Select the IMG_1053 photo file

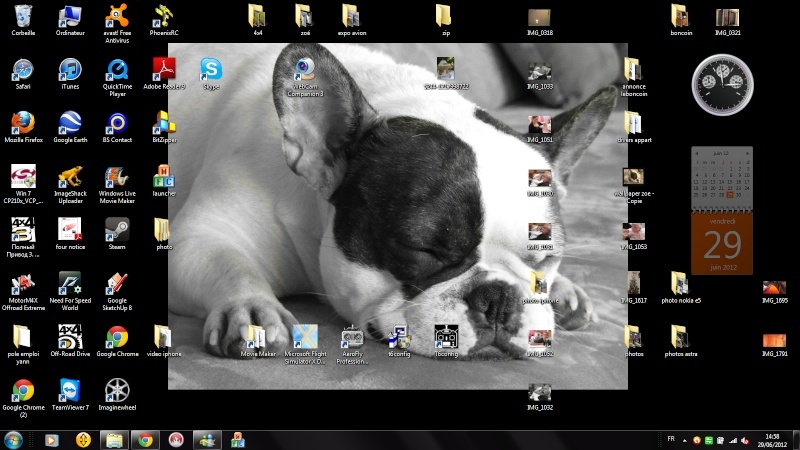tap(634, 236)
